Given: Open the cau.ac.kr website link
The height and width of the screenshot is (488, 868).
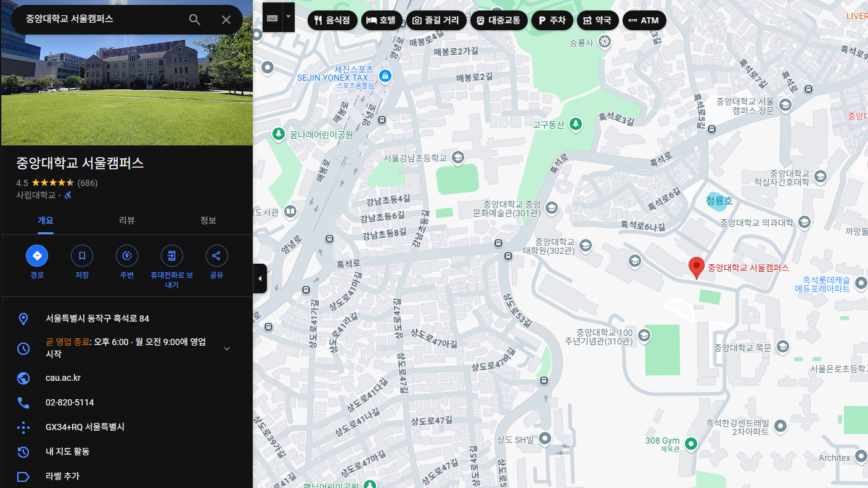Looking at the screenshot, I should (63, 378).
